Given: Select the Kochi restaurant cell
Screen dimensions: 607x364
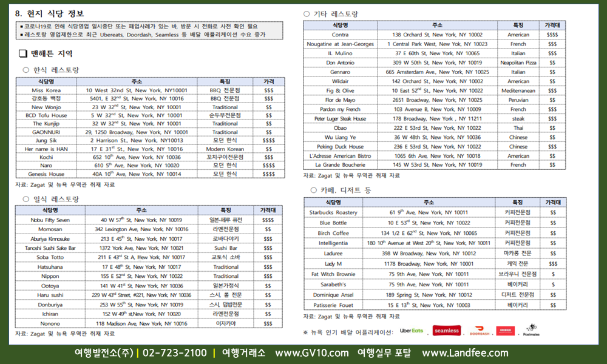Looking at the screenshot, I should click(x=46, y=157).
